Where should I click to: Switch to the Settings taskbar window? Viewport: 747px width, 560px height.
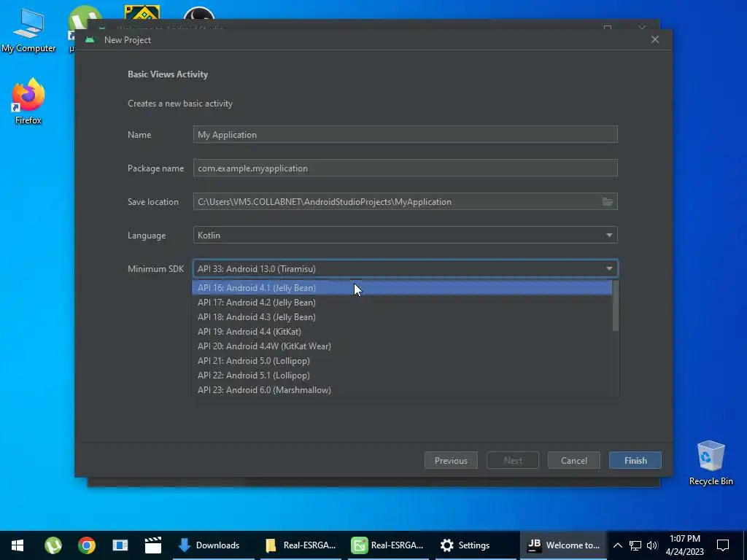[476, 545]
